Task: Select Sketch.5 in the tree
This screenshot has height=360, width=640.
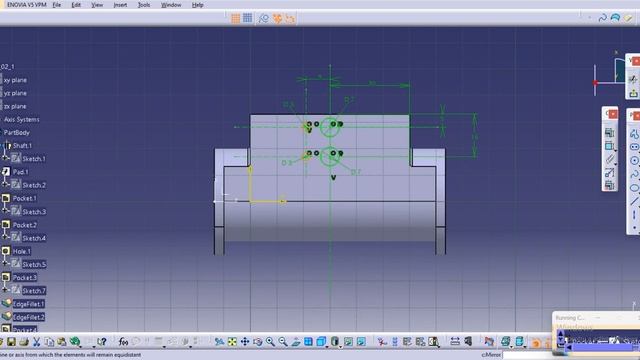Action: [34, 264]
